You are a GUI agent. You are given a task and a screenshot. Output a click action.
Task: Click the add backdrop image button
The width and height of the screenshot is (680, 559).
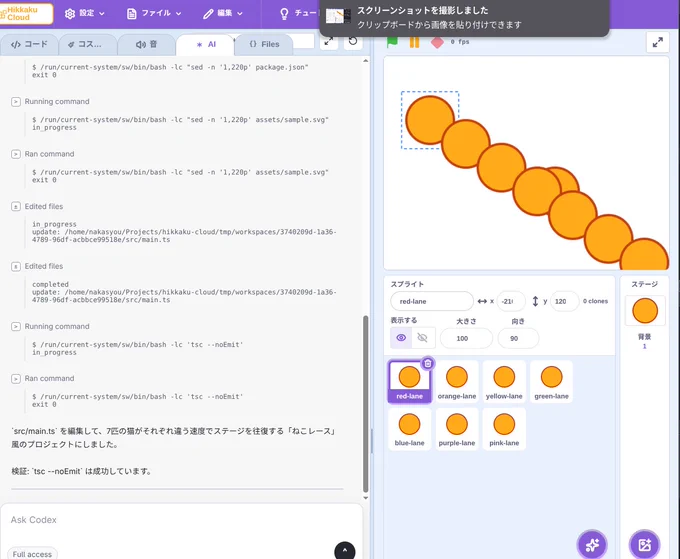[644, 545]
